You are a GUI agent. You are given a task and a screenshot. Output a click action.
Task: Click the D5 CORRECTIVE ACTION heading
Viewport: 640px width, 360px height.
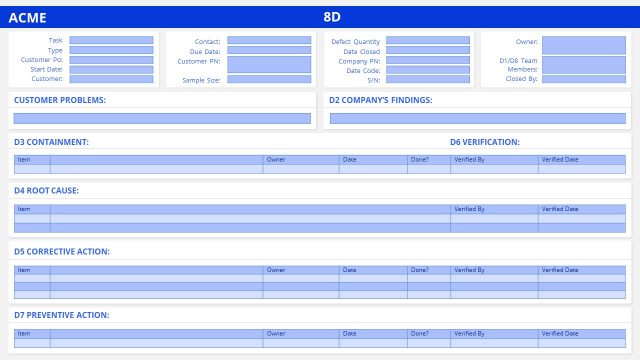click(x=62, y=251)
